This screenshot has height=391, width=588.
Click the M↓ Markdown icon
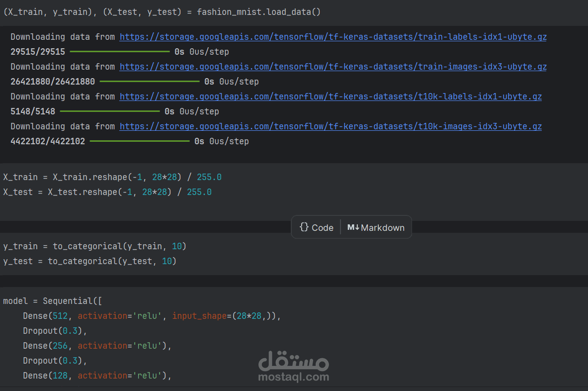click(x=353, y=227)
